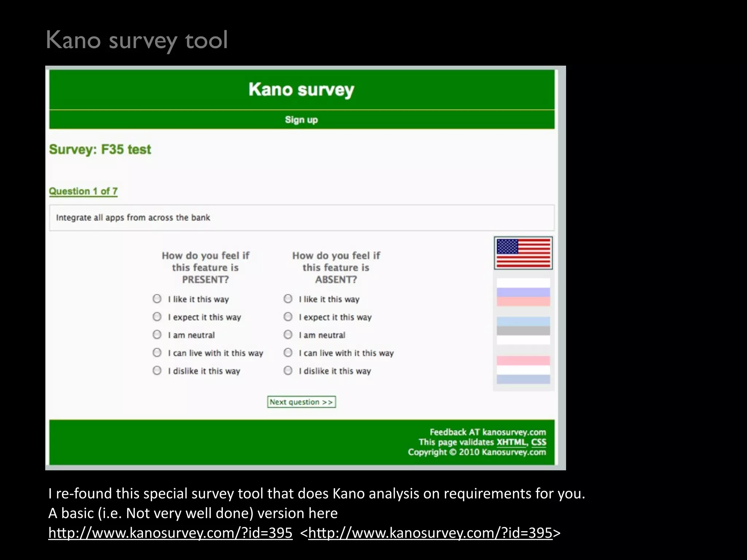Open the bracketed kanosurvey.com/?id=395 link
747x560 pixels.
point(430,533)
